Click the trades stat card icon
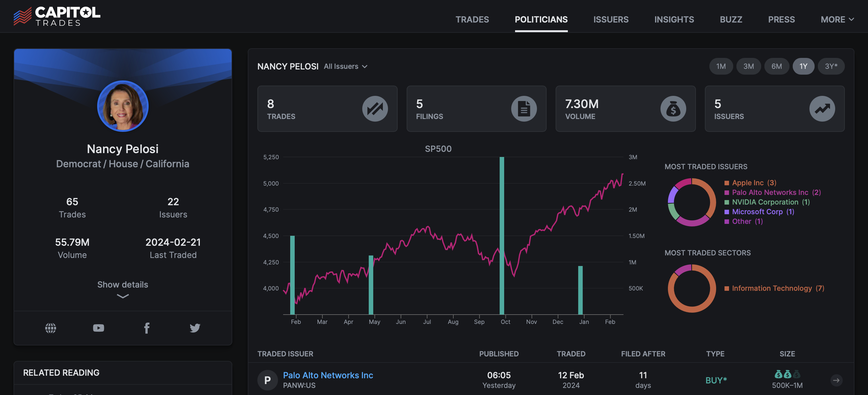The width and height of the screenshot is (868, 395). [375, 108]
